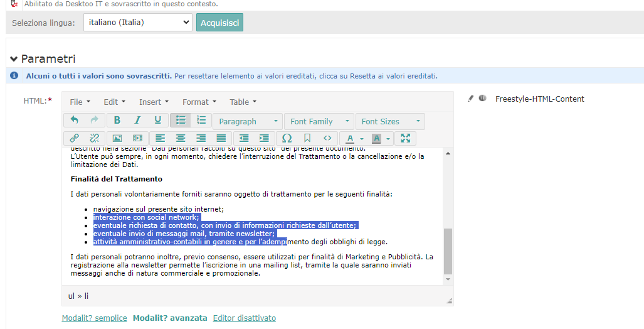644x329 pixels.
Task: Open the File menu
Action: [80, 102]
